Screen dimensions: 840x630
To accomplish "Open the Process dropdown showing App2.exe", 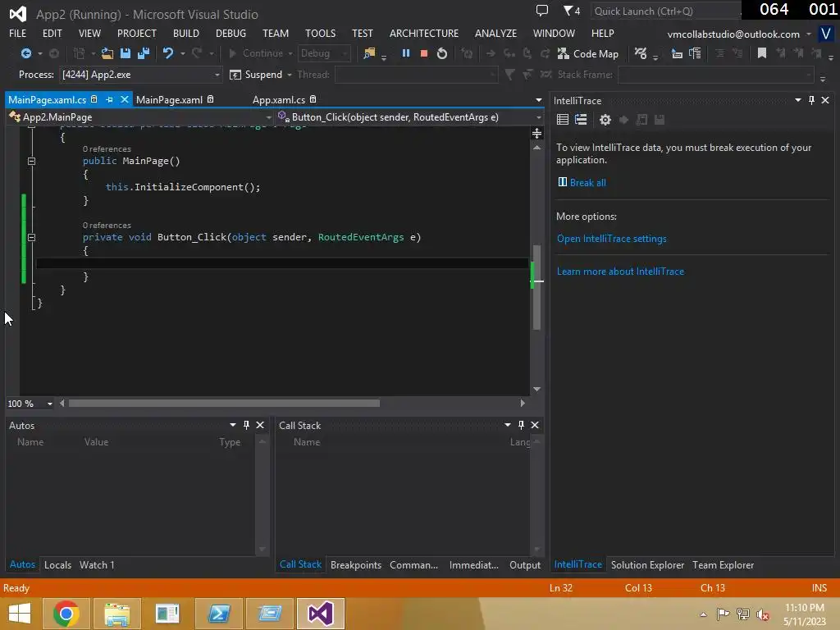I will click(141, 75).
